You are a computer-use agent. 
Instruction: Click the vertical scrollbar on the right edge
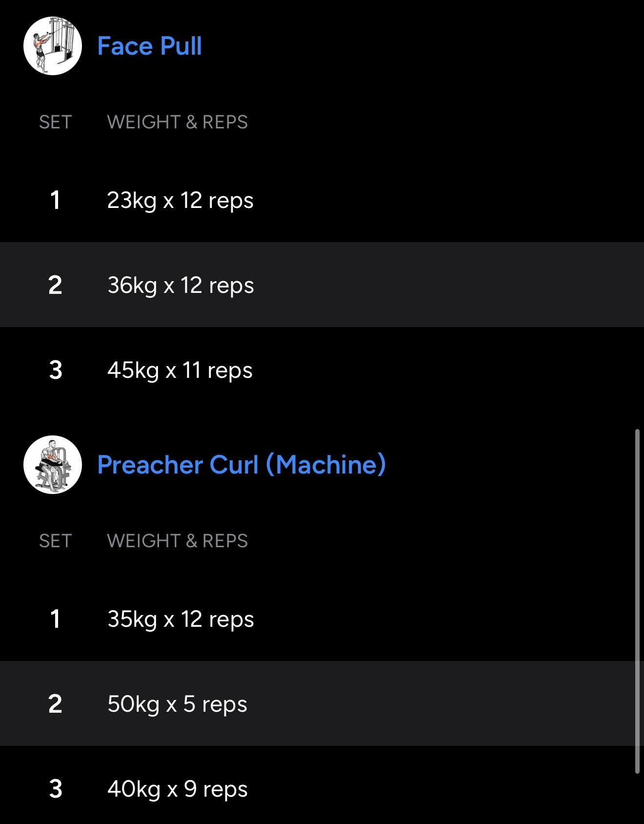(x=637, y=601)
